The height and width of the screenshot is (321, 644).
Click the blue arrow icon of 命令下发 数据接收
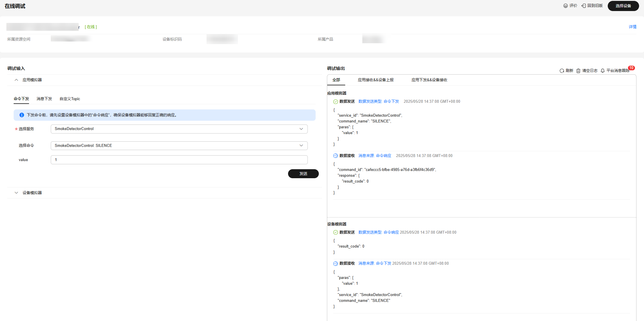coord(336,264)
